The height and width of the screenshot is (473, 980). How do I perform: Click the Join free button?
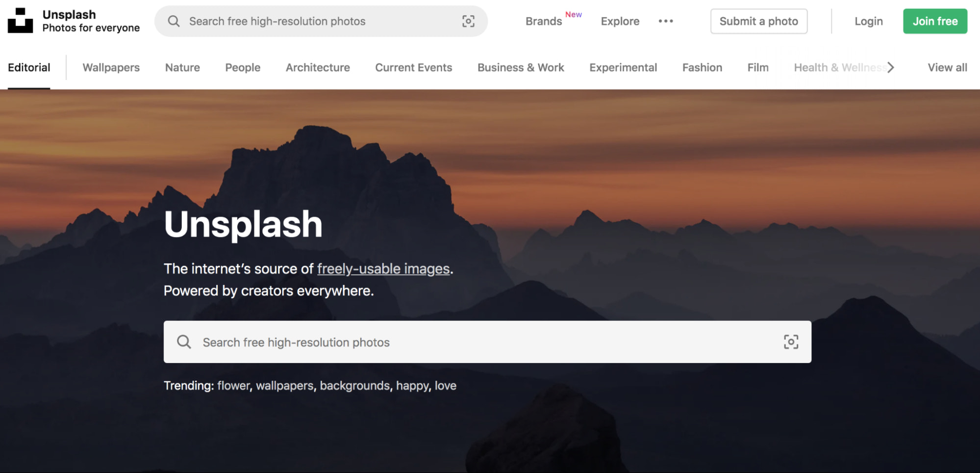[x=934, y=21]
